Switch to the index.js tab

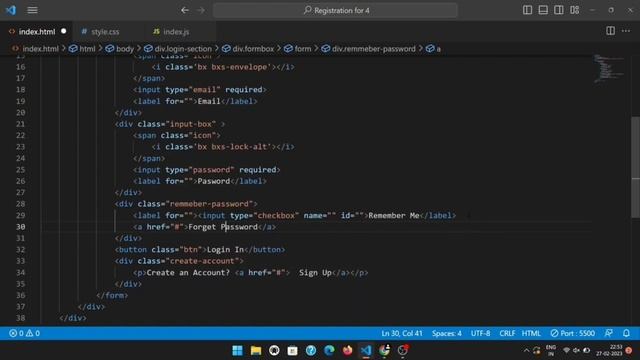click(x=176, y=31)
